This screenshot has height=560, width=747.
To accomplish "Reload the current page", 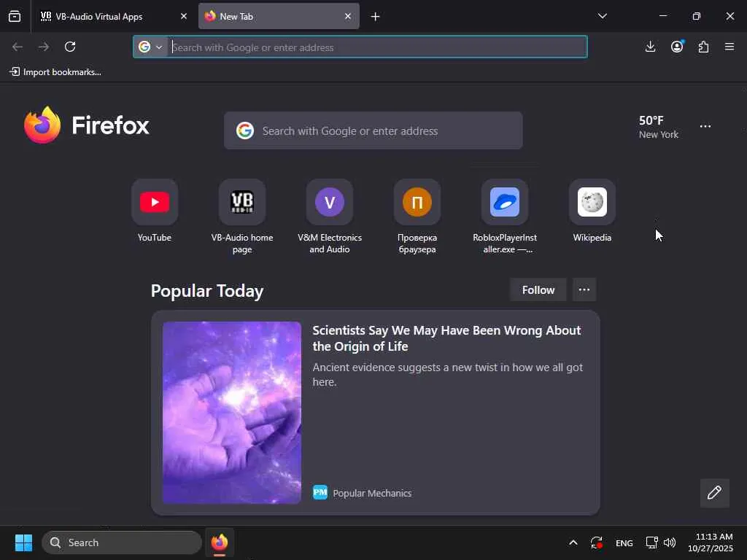I will [70, 47].
